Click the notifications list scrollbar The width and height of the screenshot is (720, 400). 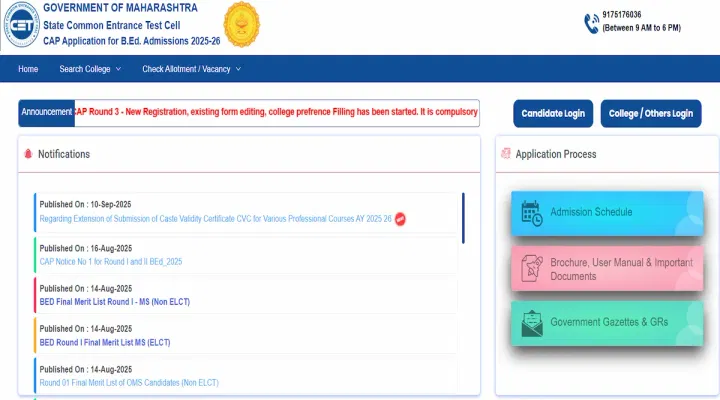click(463, 217)
